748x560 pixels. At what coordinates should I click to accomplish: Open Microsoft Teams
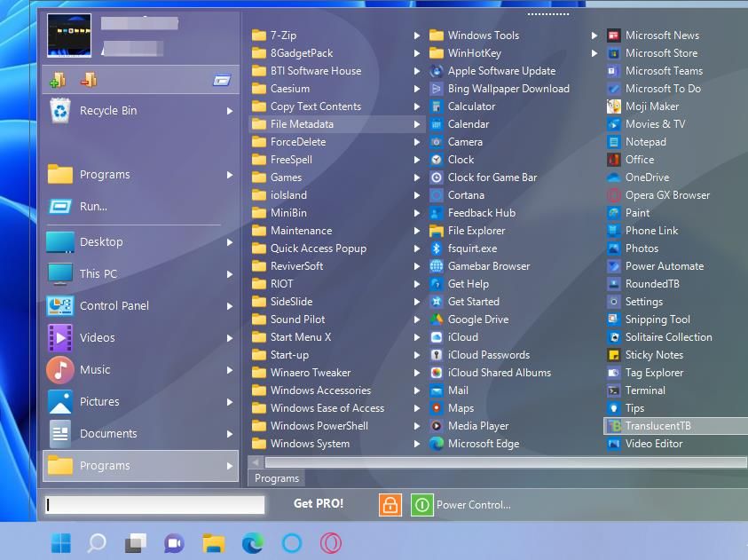pyautogui.click(x=656, y=71)
